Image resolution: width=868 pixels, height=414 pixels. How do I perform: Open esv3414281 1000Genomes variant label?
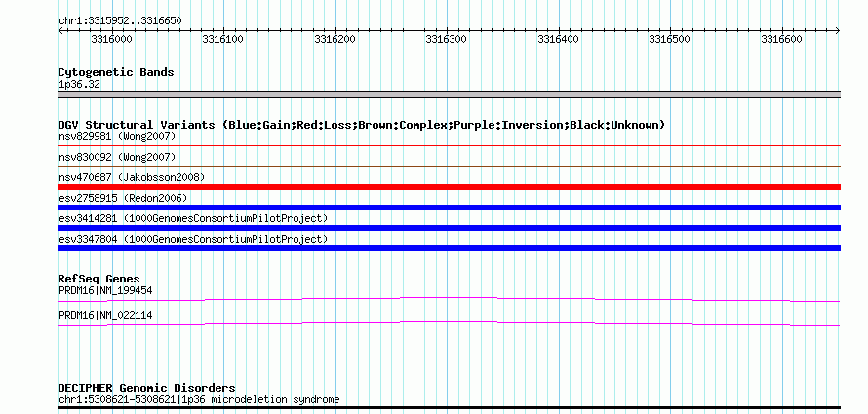(x=193, y=218)
